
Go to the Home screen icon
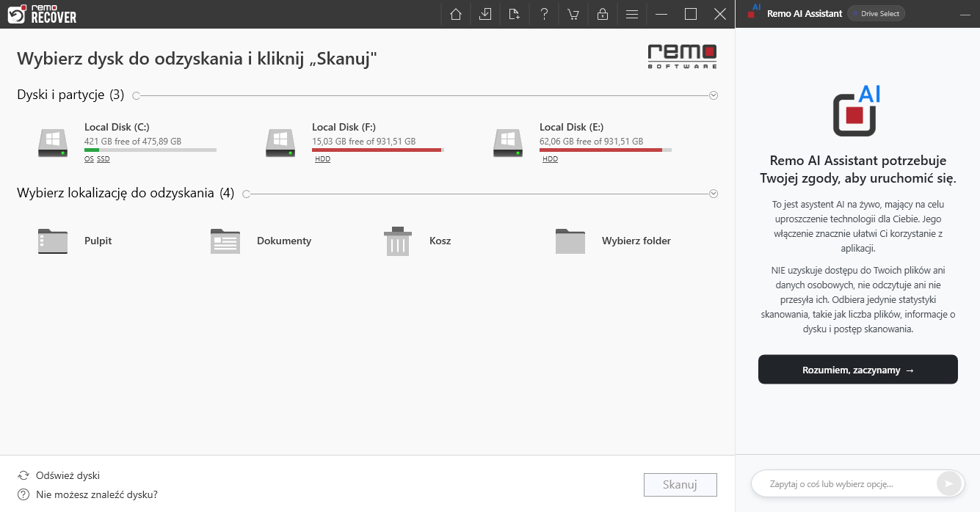coord(456,14)
